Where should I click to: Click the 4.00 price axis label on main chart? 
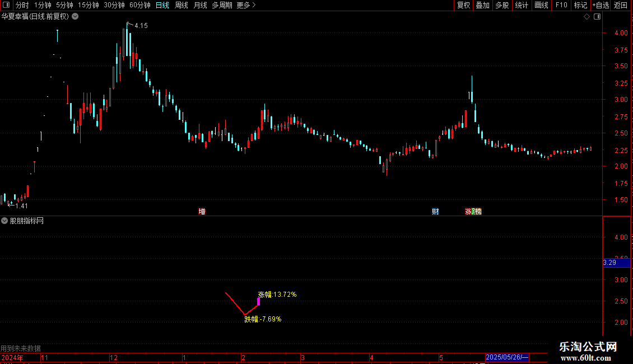(x=621, y=33)
